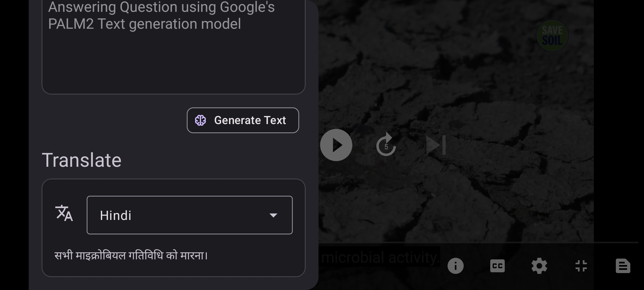The image size is (644, 290).
Task: Skip to next video icon
Action: (436, 145)
